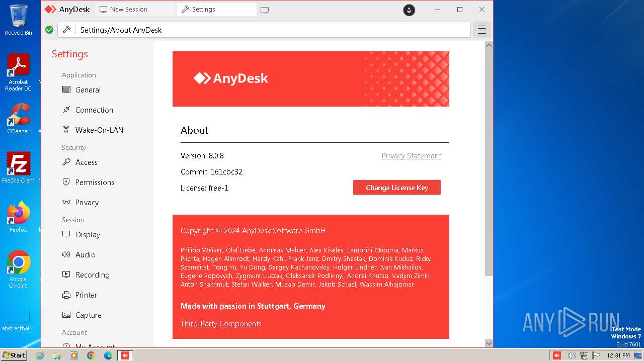Click the Copyright 2024 AnyDesk Software GmbH text
The height and width of the screenshot is (362, 644).
pos(253,231)
